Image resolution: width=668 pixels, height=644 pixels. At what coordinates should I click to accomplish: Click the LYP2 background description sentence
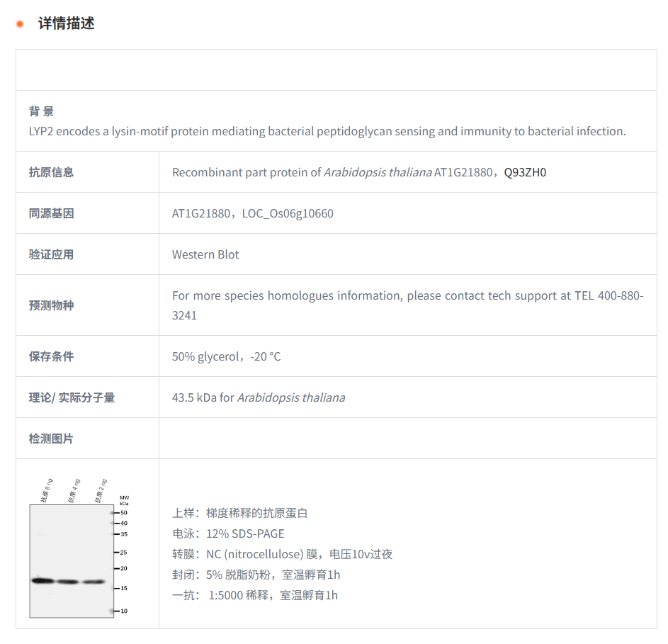(327, 131)
